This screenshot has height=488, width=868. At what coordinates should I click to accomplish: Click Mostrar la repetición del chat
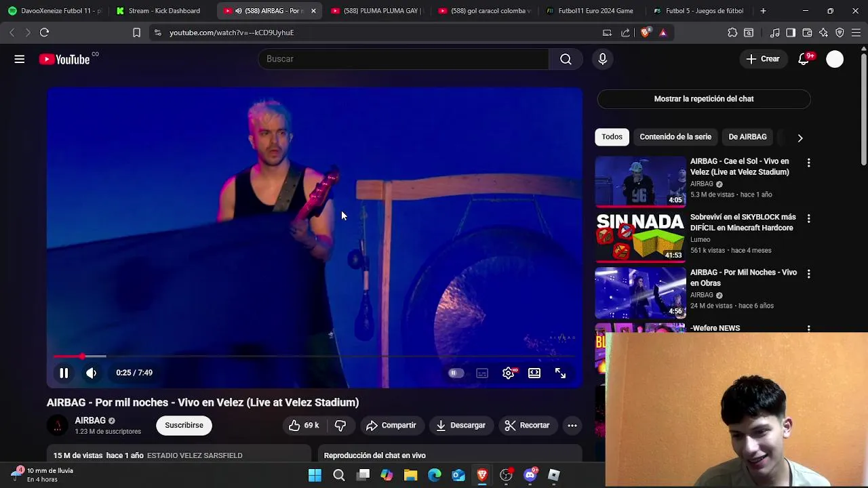pos(704,99)
